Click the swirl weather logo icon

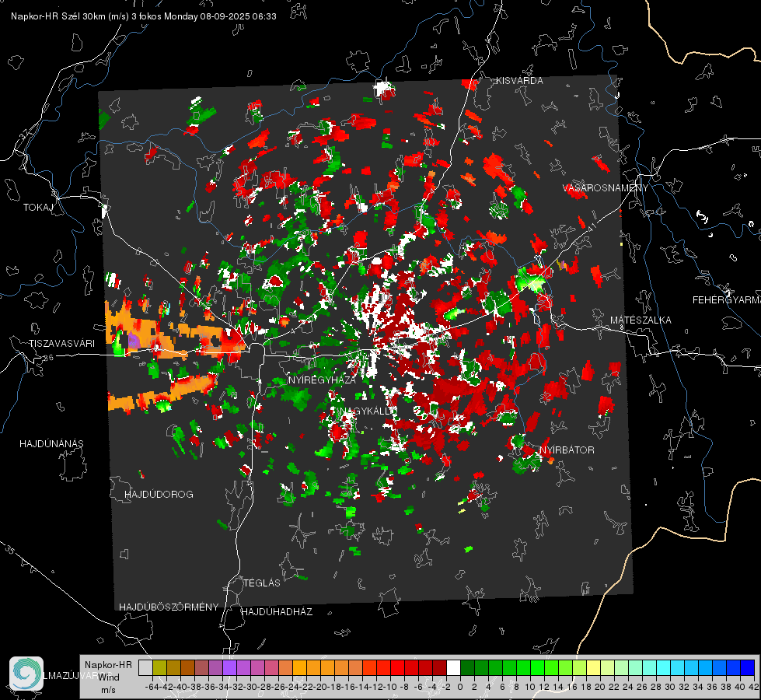(x=26, y=674)
